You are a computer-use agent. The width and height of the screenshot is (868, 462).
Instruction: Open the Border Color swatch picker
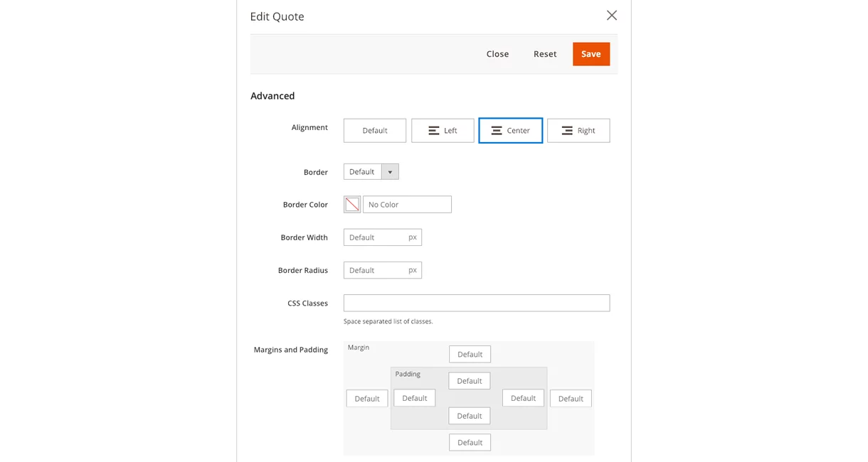pyautogui.click(x=352, y=205)
